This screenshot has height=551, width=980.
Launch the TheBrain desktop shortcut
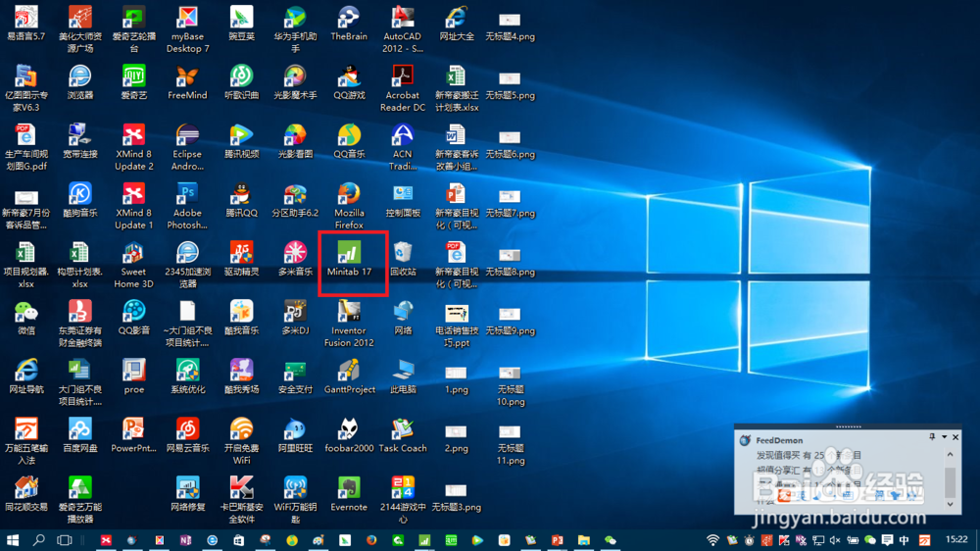(x=349, y=23)
